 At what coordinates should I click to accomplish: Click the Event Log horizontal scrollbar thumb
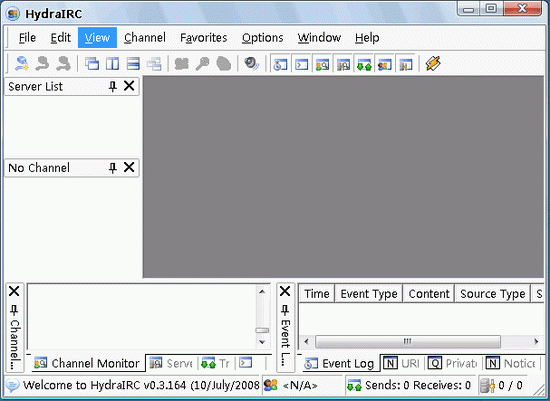point(408,341)
